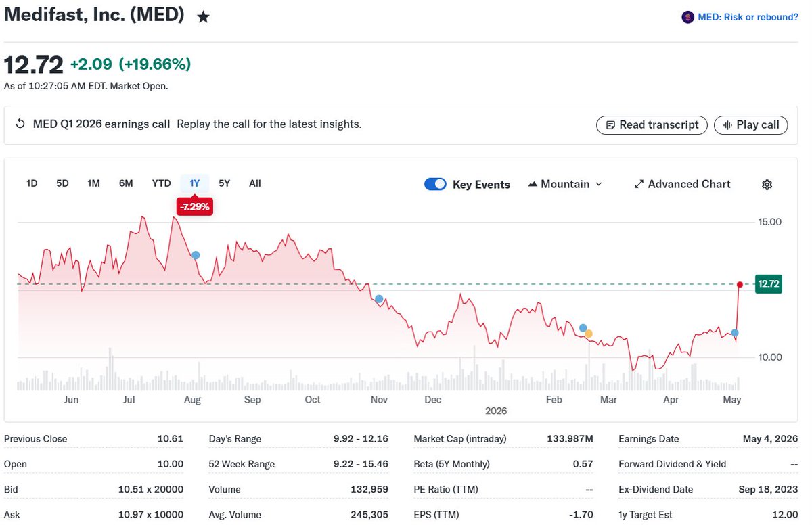Viewport: 812px width, 525px height.
Task: Click the EPS (TTM) value -1.70
Action: click(x=581, y=515)
